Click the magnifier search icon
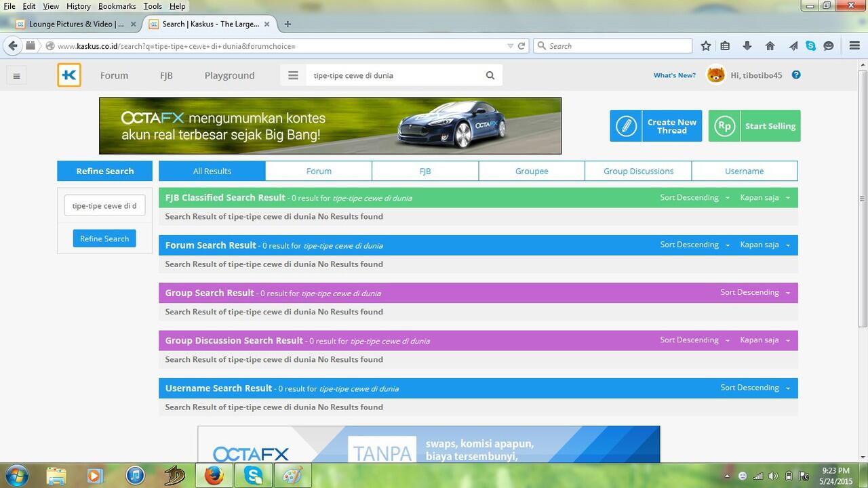This screenshot has height=488, width=868. pyautogui.click(x=490, y=75)
